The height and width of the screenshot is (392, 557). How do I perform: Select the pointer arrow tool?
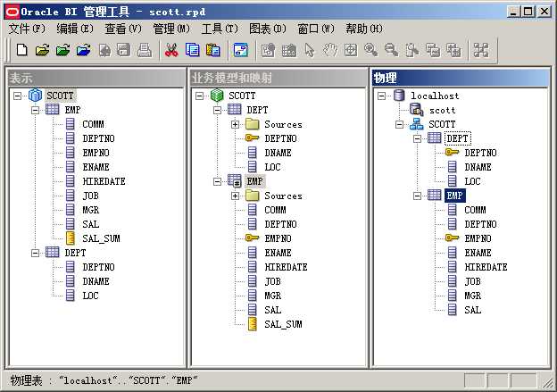click(310, 50)
